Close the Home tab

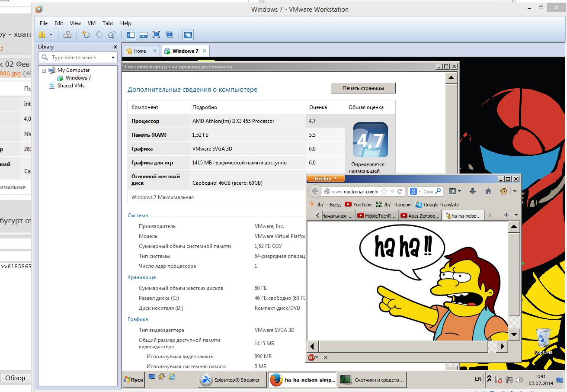(155, 51)
